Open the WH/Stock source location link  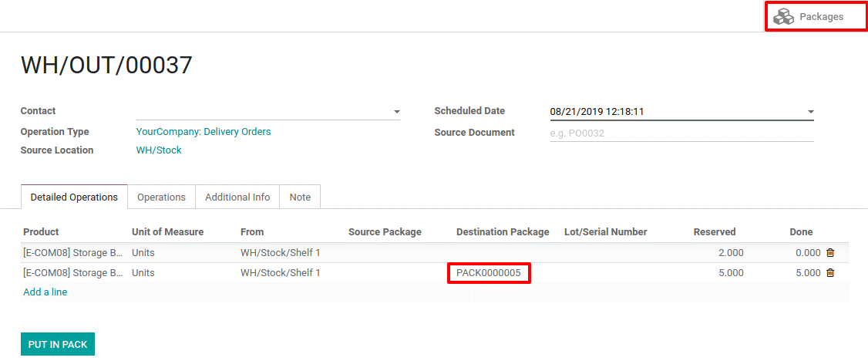159,150
